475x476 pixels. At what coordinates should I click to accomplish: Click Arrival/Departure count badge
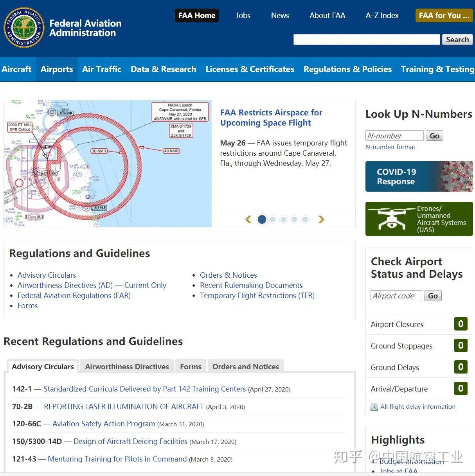[461, 388]
